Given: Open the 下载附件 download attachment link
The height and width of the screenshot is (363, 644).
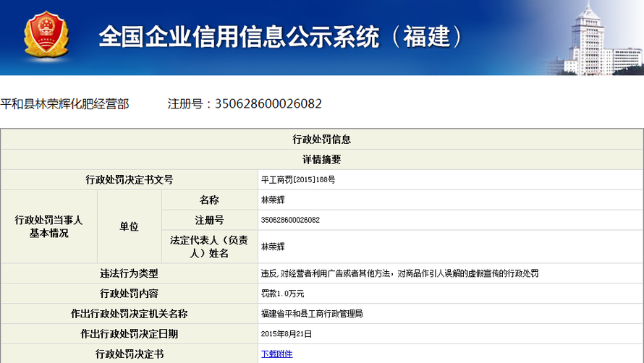Looking at the screenshot, I should [277, 354].
